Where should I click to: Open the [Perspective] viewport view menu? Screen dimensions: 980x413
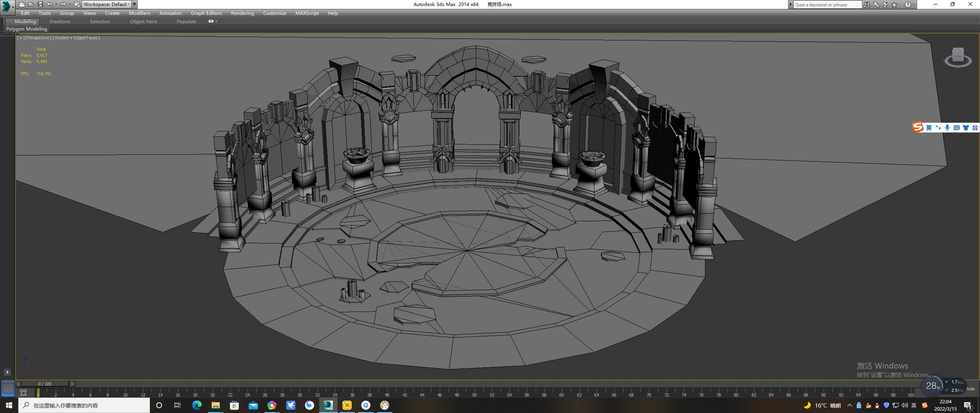tap(38, 38)
